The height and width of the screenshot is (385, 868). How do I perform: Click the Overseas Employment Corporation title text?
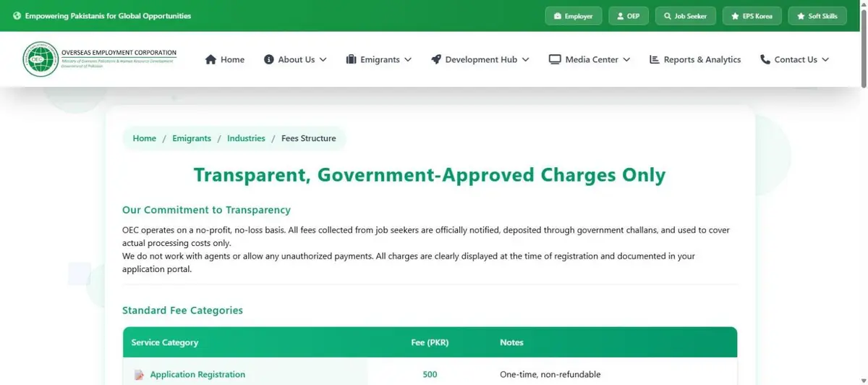coord(119,53)
